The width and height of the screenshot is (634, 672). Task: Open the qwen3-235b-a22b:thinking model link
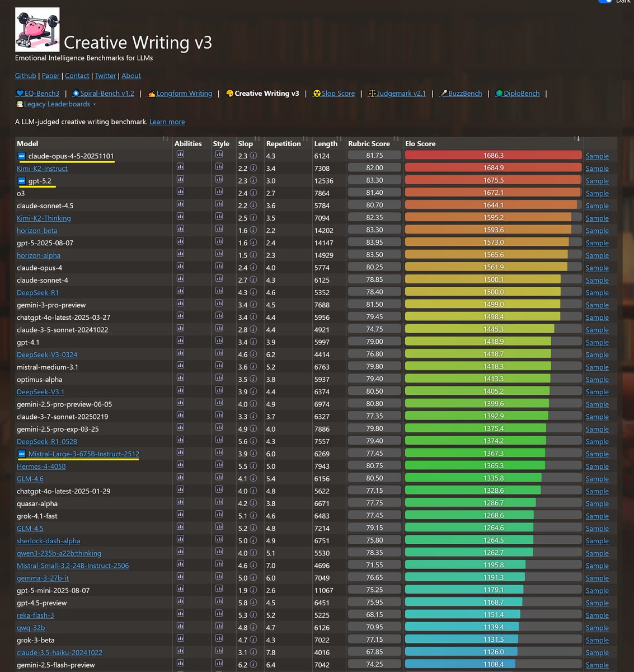tap(59, 553)
